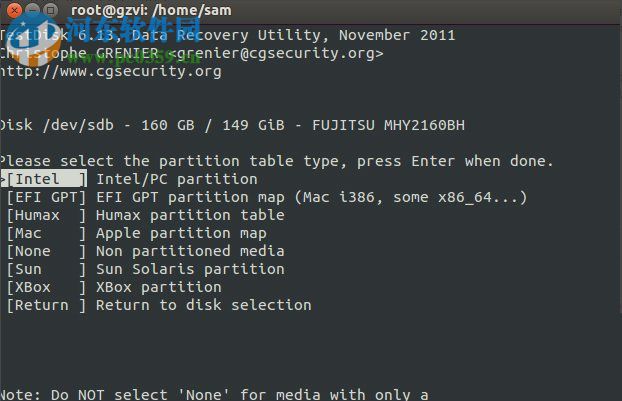Pick the [XBox] partition option

[46, 287]
